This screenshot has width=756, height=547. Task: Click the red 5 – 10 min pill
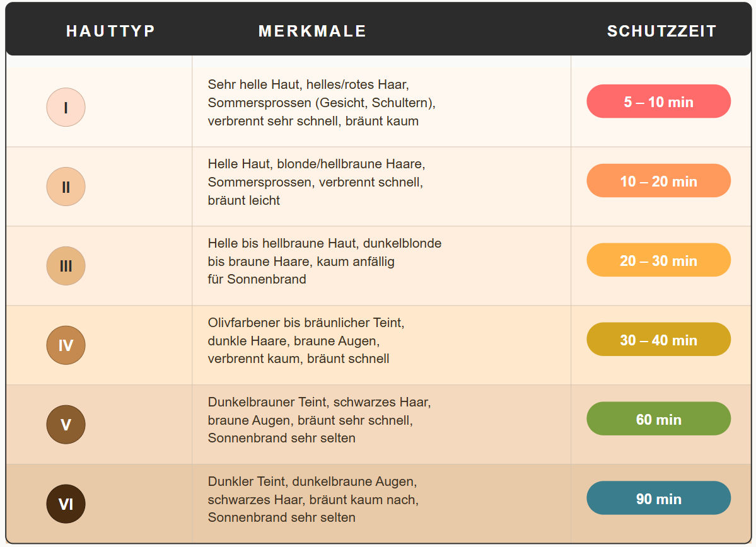point(659,101)
